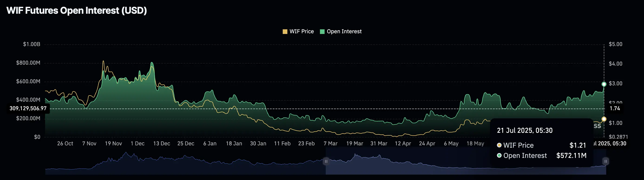Toggle the WIF Price legend swatch
The width and height of the screenshot is (644, 180).
(x=285, y=32)
